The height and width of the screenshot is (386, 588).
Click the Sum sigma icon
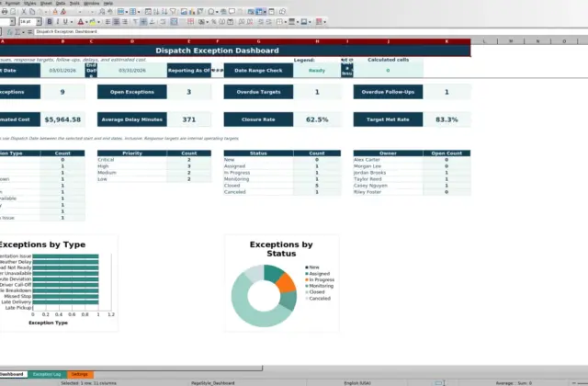pos(17,32)
